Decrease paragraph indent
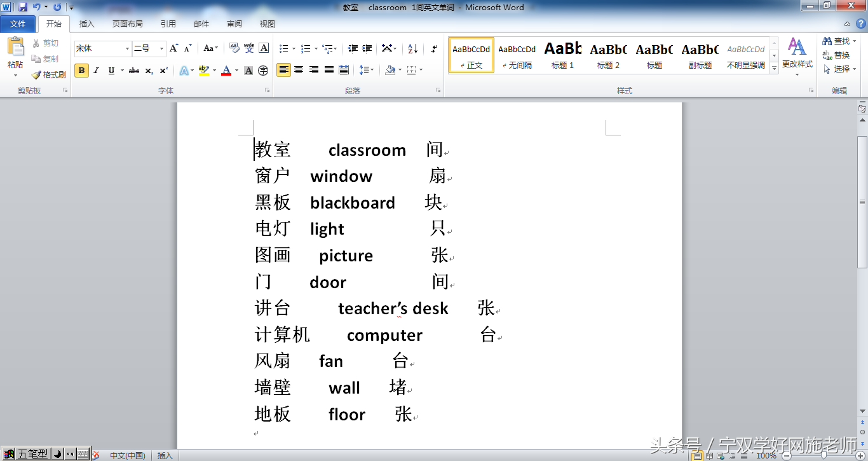Image resolution: width=868 pixels, height=461 pixels. pos(353,48)
